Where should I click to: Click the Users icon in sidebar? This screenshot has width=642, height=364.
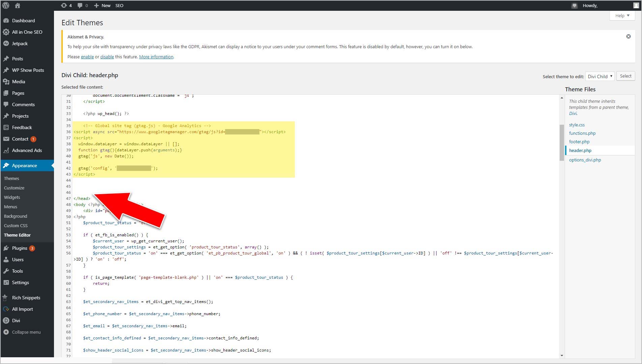6,260
